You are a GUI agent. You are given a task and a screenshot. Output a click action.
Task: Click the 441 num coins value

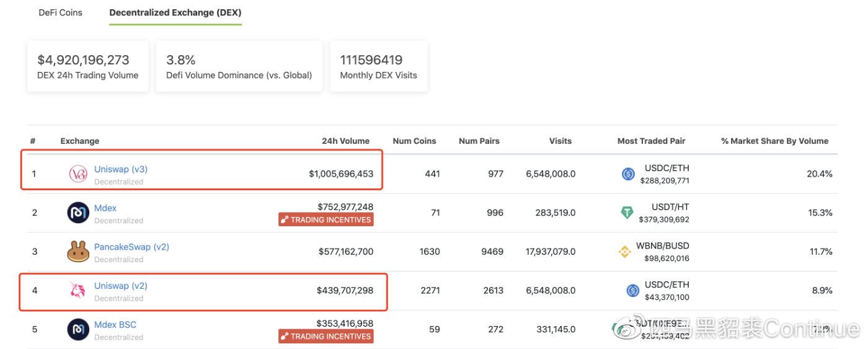[x=432, y=174]
